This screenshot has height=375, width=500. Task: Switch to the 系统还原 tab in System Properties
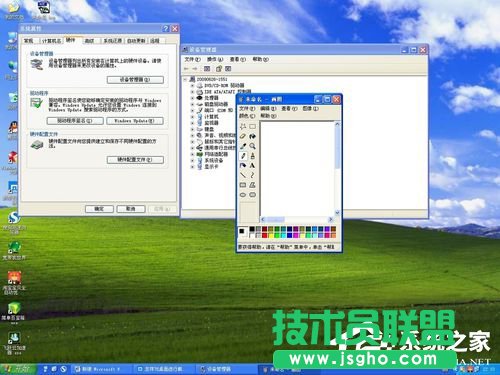(112, 41)
